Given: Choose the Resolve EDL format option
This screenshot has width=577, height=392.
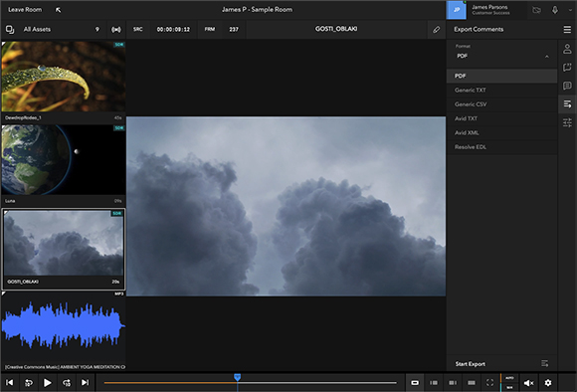Looking at the screenshot, I should pos(501,147).
